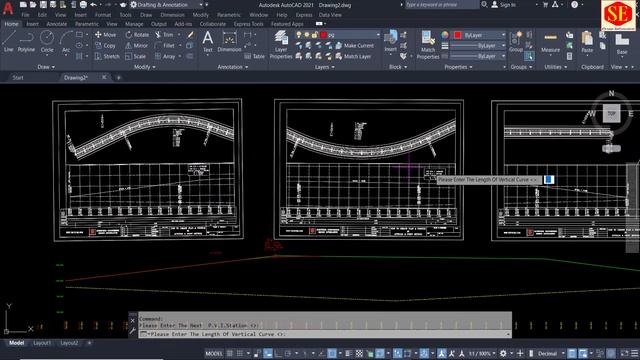This screenshot has height=360, width=640.
Task: Open the Format menu
Action: [x=102, y=15]
